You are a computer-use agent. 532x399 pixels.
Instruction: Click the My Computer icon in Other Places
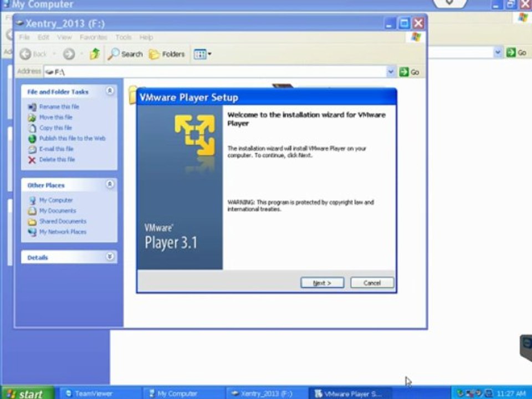coord(32,201)
